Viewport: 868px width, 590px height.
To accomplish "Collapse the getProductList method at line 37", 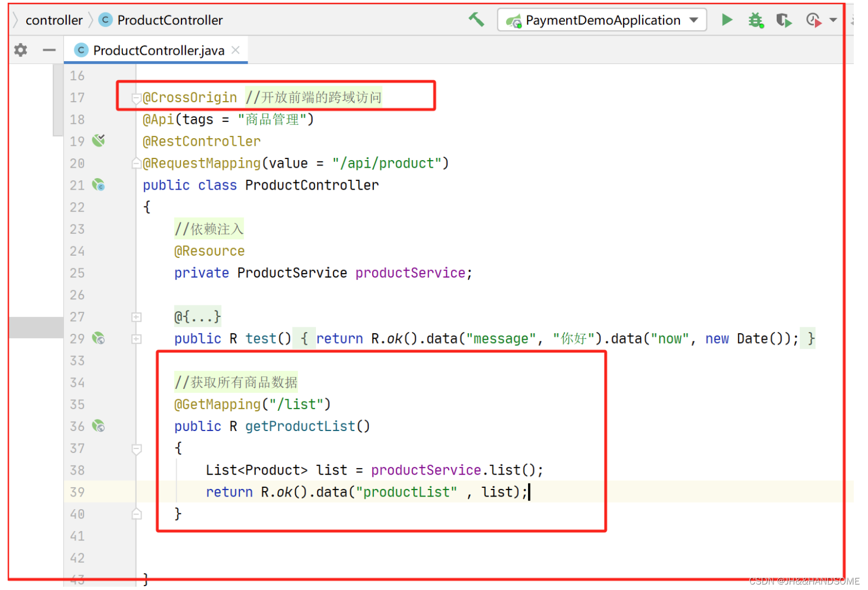I will coord(137,449).
